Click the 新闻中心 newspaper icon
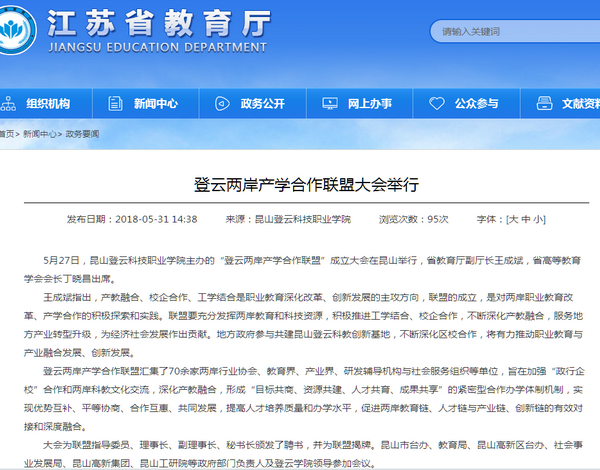This screenshot has height=470, width=600. tap(115, 103)
